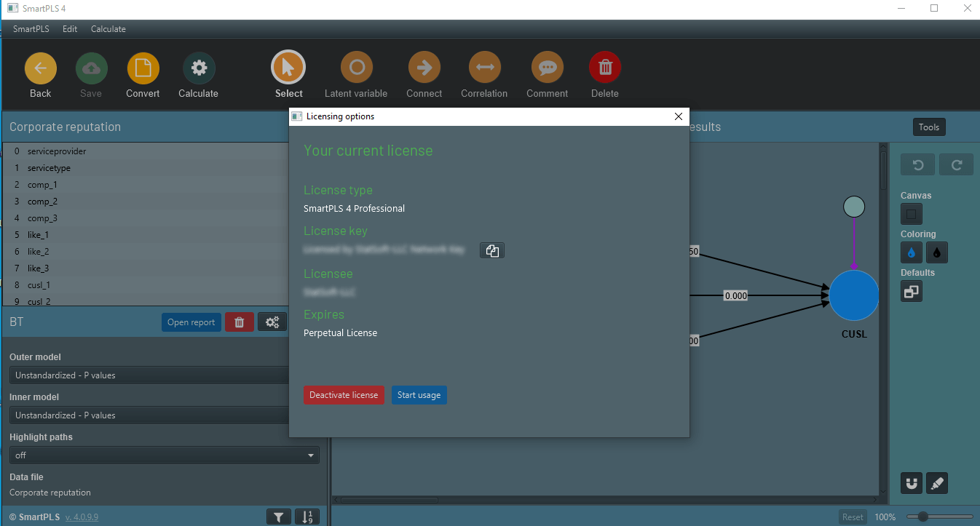Open the Edit menu
This screenshot has height=526, width=980.
point(70,29)
